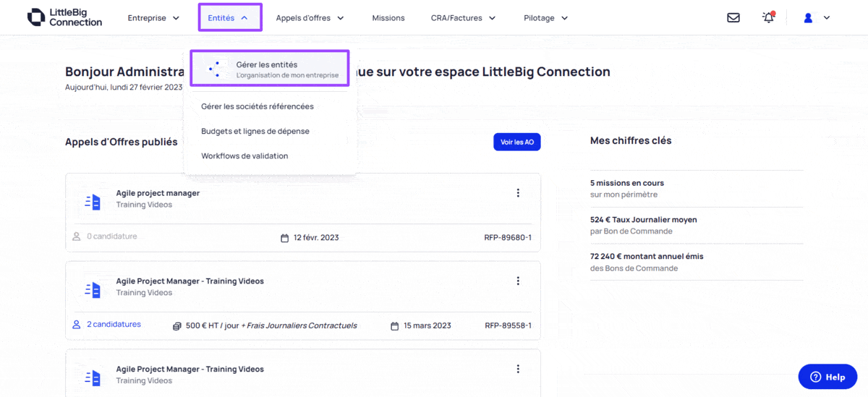Click the document icon on the bottom offer card
Viewport: 868px width, 397px height.
tap(93, 377)
